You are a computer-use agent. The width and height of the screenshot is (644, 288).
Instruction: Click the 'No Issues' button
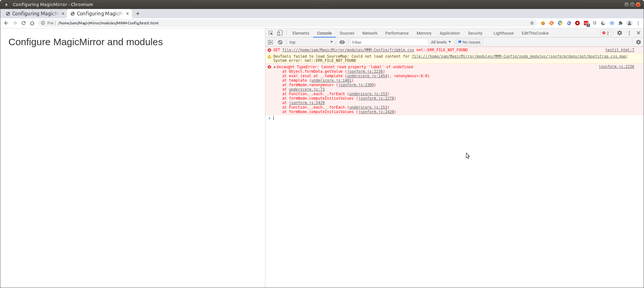[x=470, y=42]
